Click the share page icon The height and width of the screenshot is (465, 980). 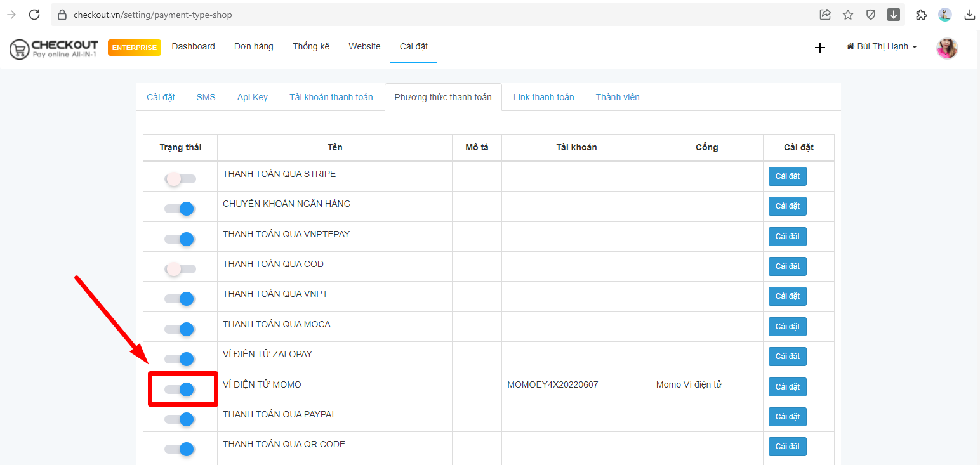pos(825,15)
